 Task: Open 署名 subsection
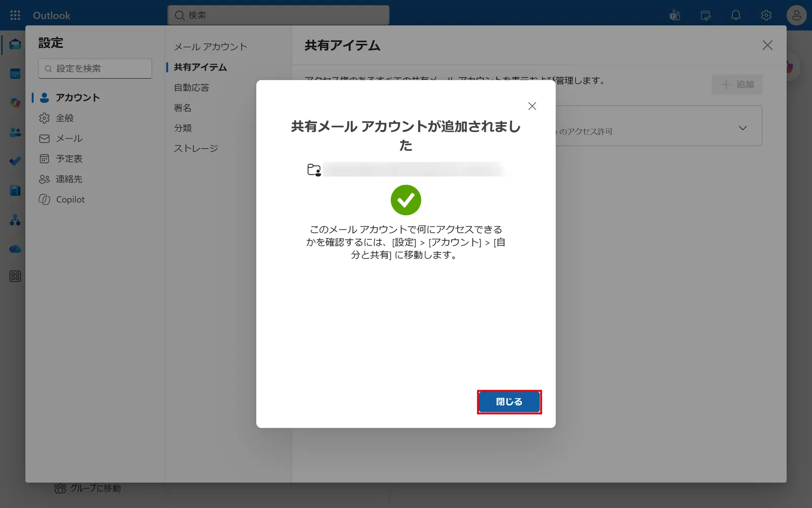pyautogui.click(x=183, y=108)
